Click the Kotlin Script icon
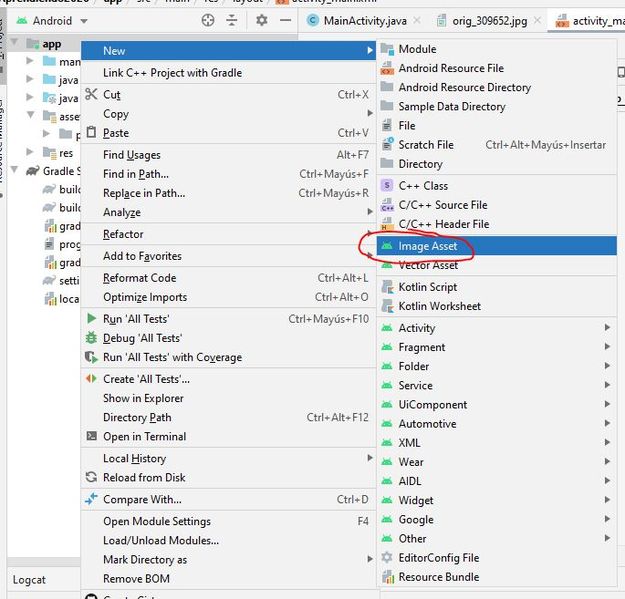Viewport: 625px width, 599px height. (387, 287)
